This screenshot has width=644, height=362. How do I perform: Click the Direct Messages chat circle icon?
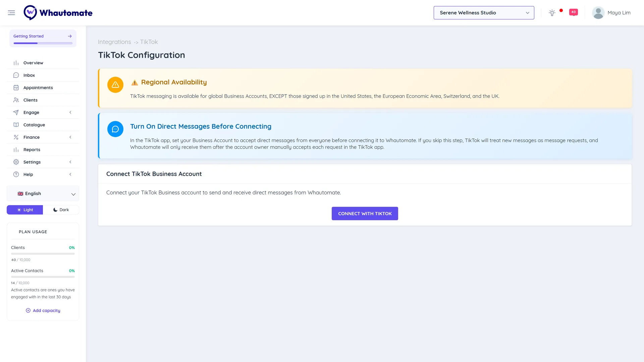pos(115,129)
